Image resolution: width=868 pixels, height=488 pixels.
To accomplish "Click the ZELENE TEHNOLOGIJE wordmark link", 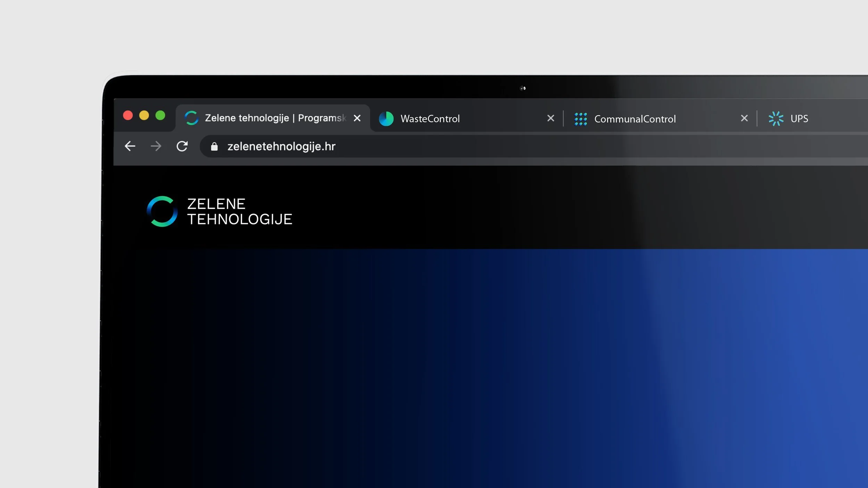I will 240,211.
